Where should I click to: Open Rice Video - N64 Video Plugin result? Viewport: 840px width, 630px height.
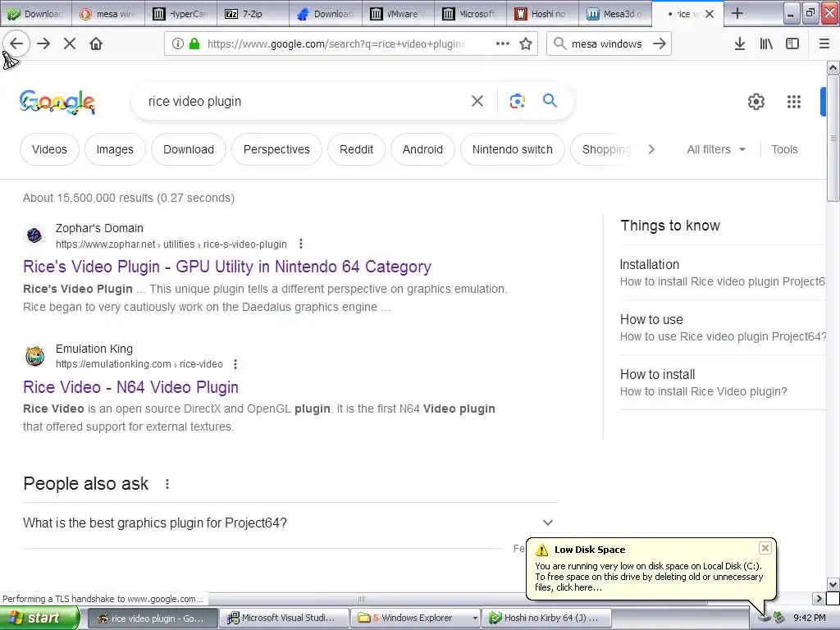[x=130, y=387]
